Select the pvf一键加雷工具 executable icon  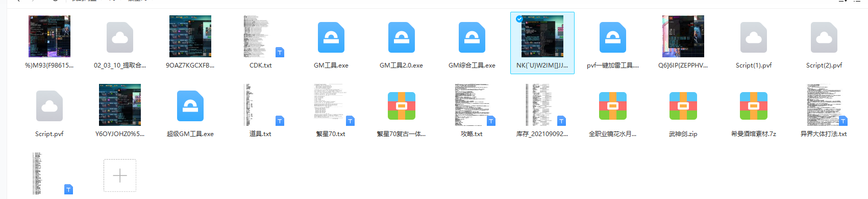click(612, 37)
